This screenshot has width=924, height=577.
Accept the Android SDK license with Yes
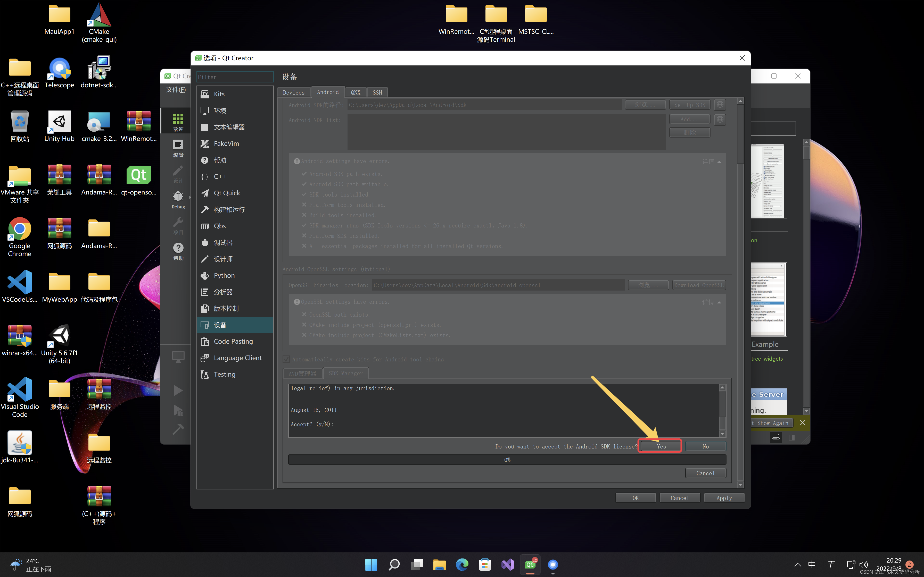(661, 446)
